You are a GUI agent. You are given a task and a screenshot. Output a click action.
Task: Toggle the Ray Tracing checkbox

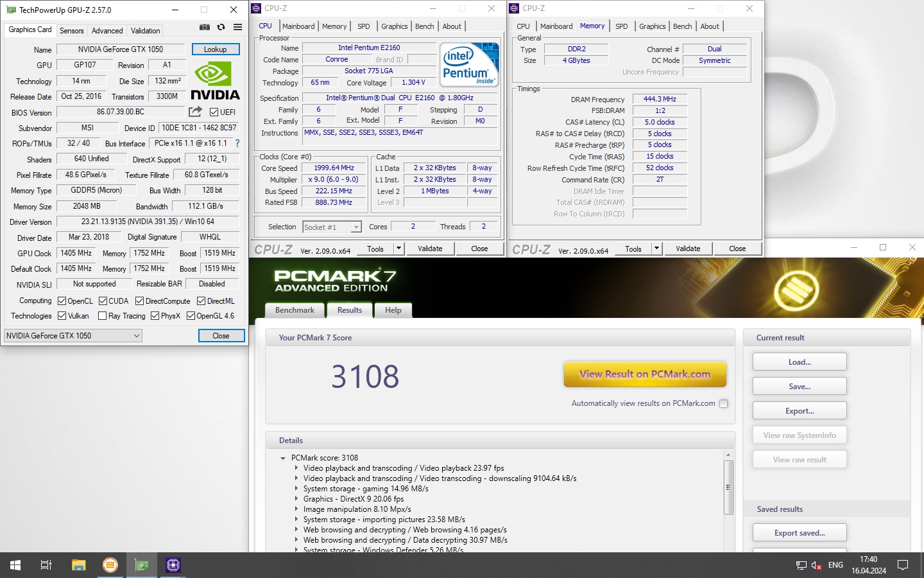click(x=102, y=315)
